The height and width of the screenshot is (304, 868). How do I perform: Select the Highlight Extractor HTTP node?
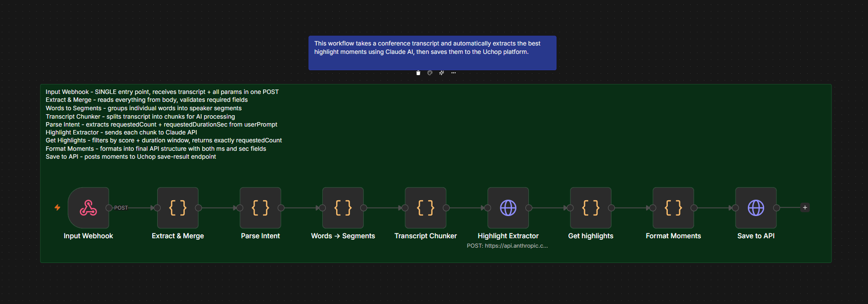508,208
